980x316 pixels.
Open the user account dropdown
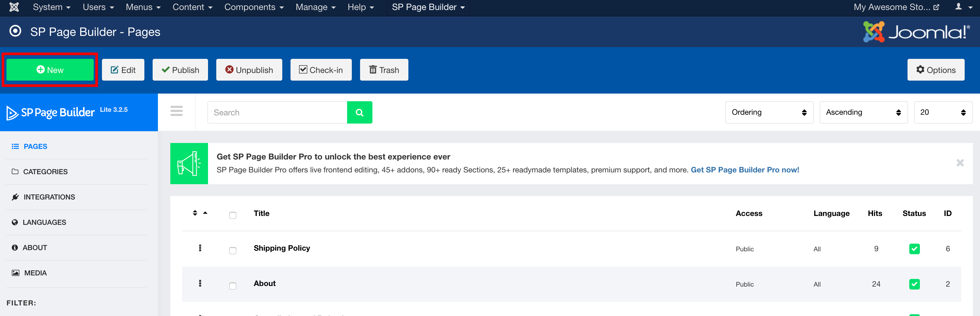tap(963, 7)
